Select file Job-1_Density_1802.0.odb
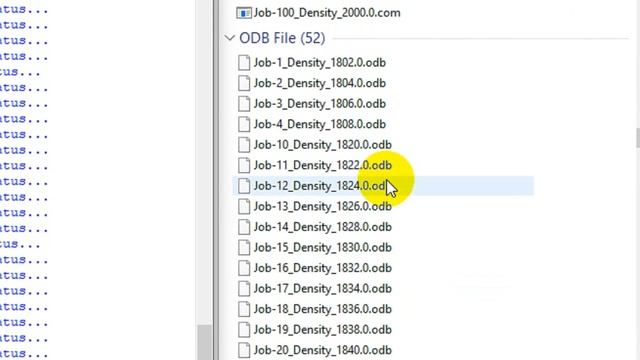640x360 pixels. pyautogui.click(x=320, y=63)
